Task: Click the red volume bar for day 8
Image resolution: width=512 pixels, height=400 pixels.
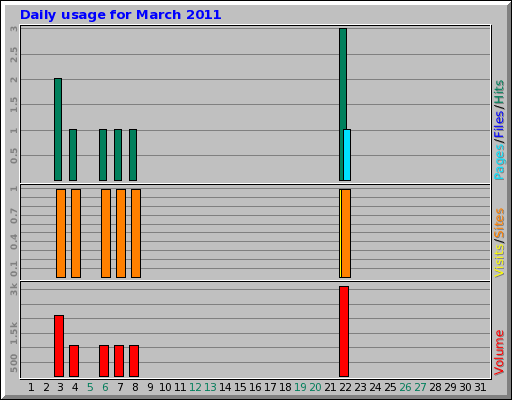Action: pyautogui.click(x=134, y=361)
